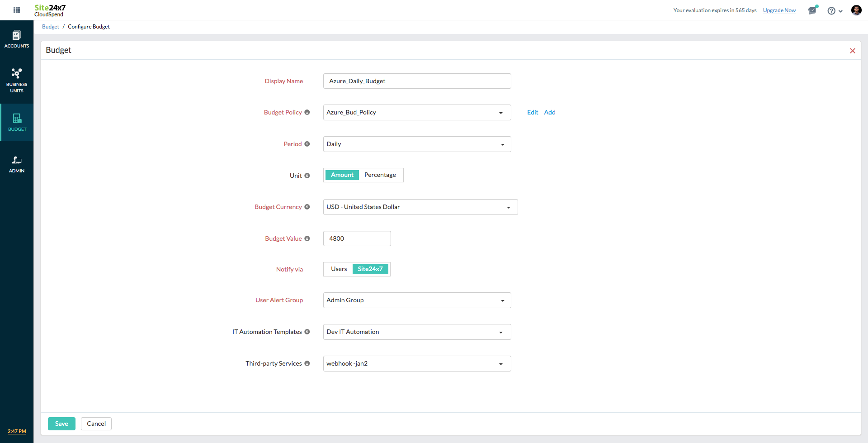Open the Accounts sidebar section
The height and width of the screenshot is (443, 868).
coord(17,39)
